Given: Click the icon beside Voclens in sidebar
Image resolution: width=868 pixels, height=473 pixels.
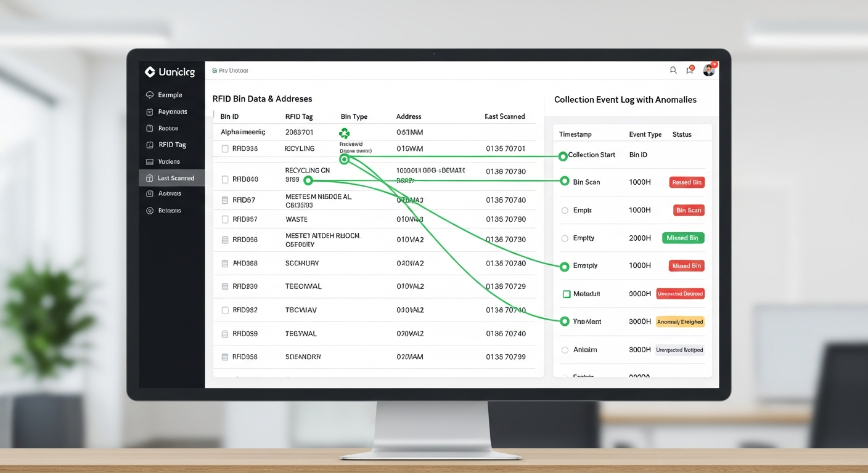Looking at the screenshot, I should 150,162.
